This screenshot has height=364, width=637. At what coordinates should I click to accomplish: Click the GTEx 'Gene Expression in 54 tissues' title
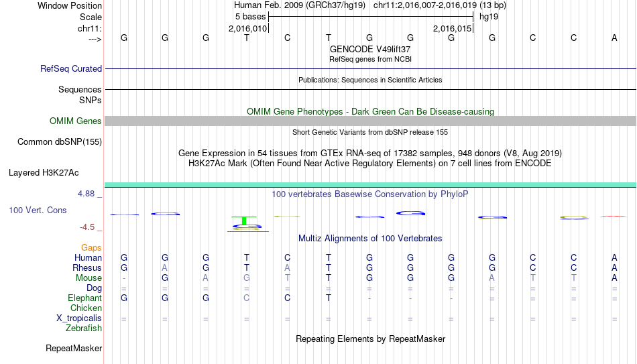(x=370, y=153)
